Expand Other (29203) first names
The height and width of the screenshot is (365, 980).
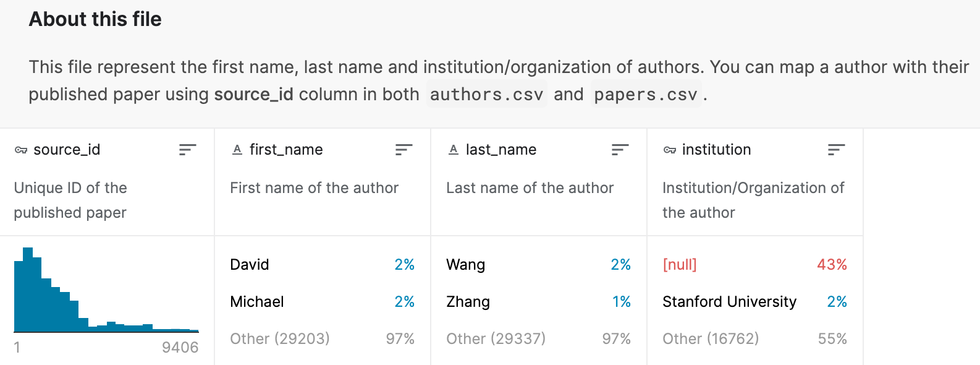point(322,339)
